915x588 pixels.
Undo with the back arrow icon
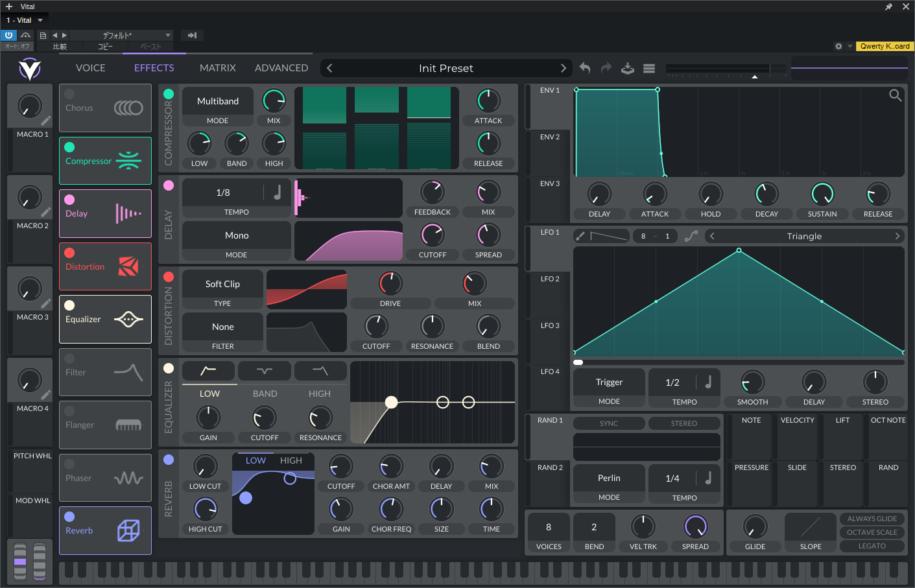(585, 68)
